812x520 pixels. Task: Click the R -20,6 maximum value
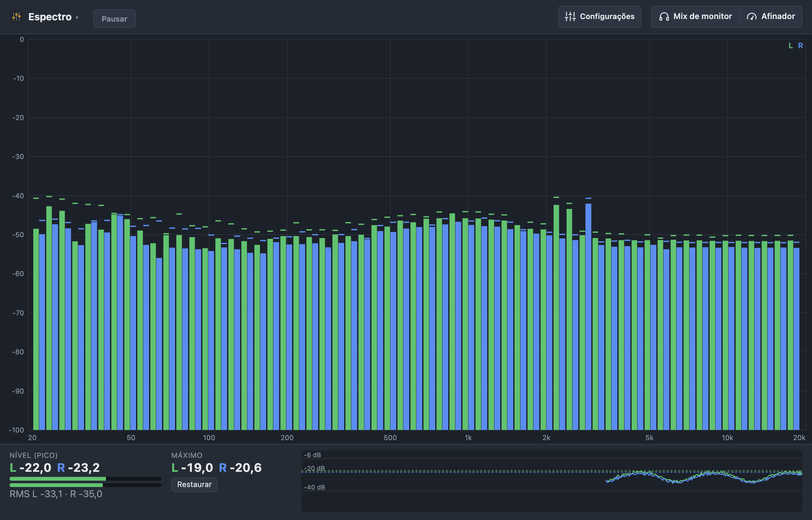coord(240,468)
